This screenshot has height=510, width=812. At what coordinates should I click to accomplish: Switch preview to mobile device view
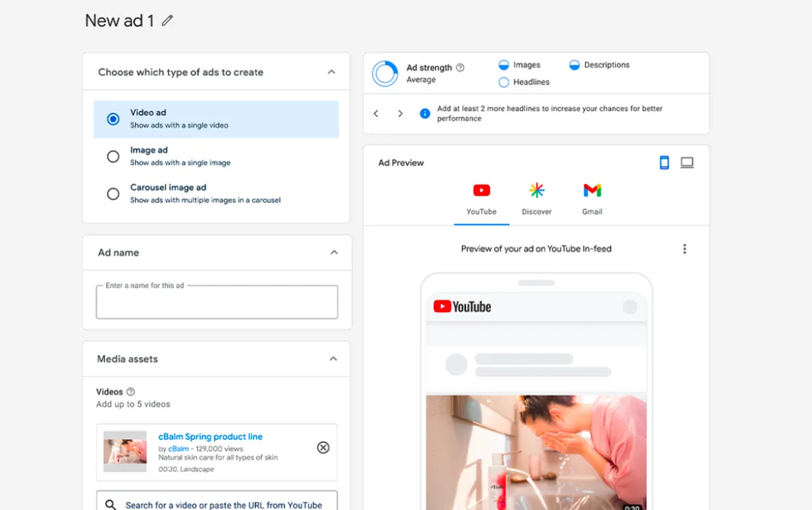coord(664,163)
